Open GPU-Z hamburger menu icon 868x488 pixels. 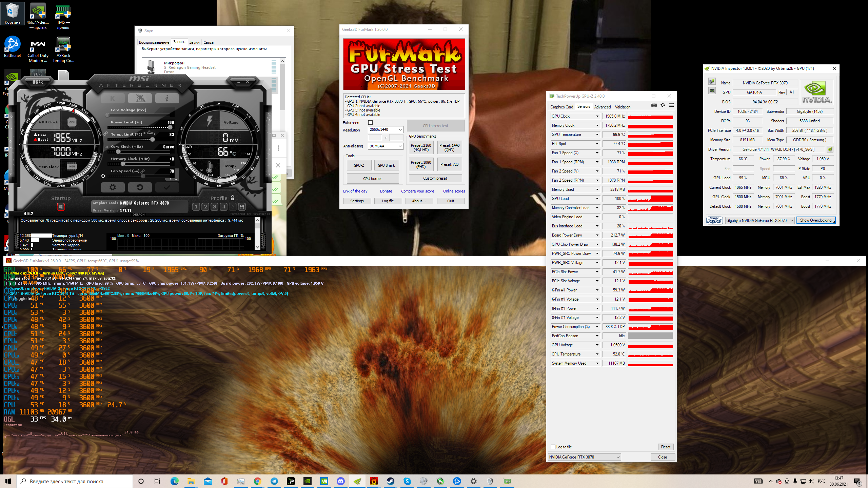tap(671, 105)
